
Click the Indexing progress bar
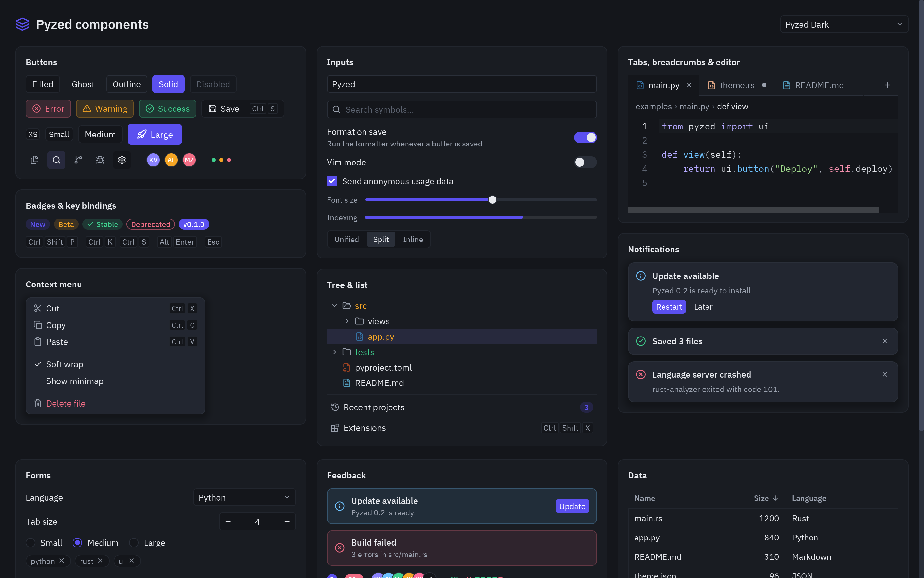click(481, 217)
